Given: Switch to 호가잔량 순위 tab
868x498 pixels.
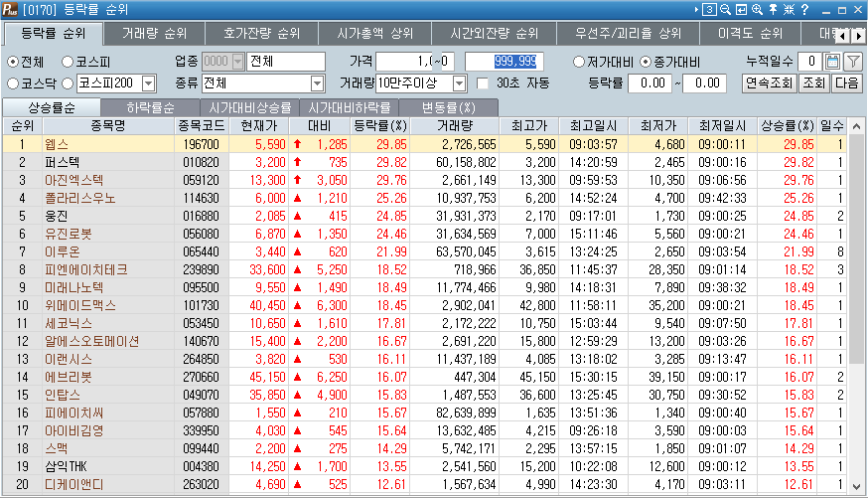Looking at the screenshot, I should coord(262,34).
